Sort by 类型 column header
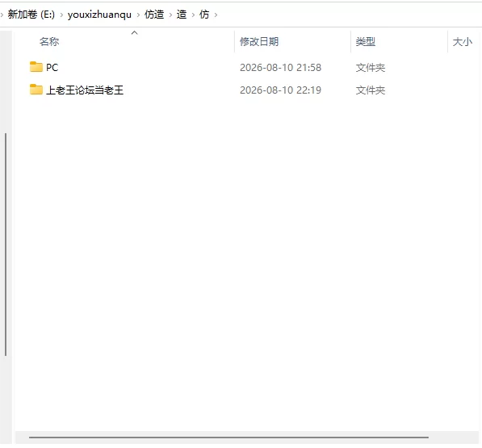 coord(366,41)
